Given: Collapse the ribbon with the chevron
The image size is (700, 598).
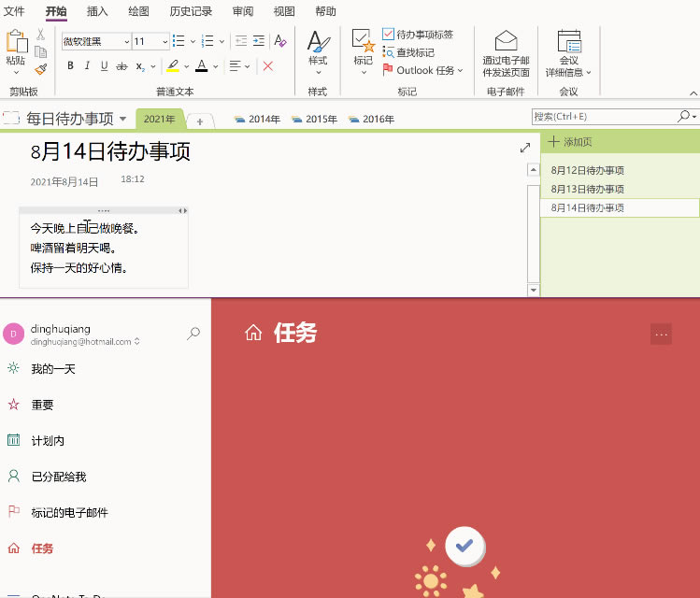Looking at the screenshot, I should tap(693, 93).
